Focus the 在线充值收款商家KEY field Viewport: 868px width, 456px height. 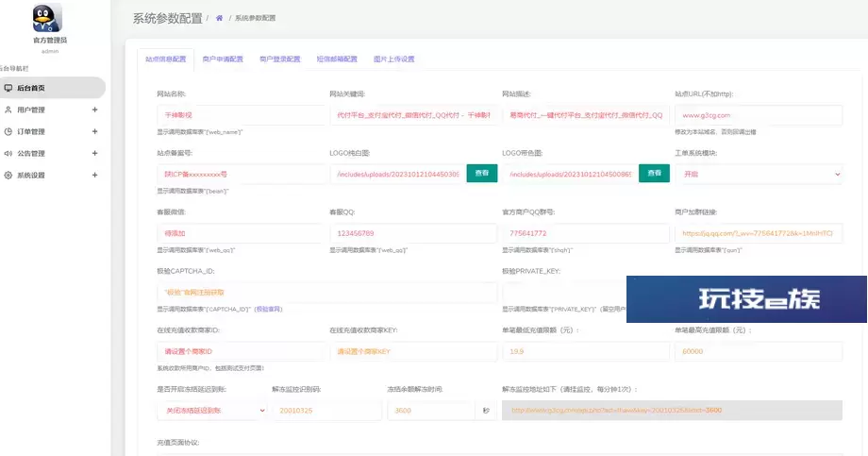413,351
